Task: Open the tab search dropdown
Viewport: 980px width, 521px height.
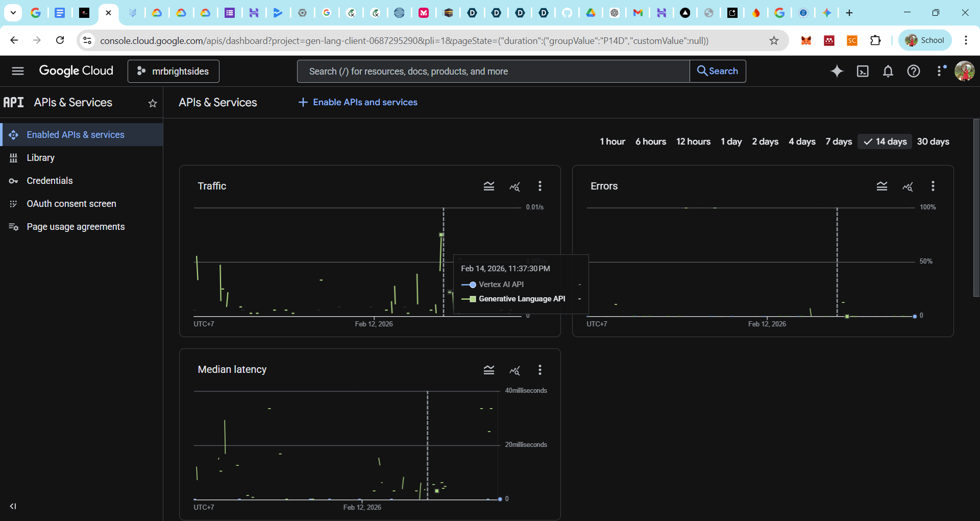Action: pyautogui.click(x=13, y=13)
